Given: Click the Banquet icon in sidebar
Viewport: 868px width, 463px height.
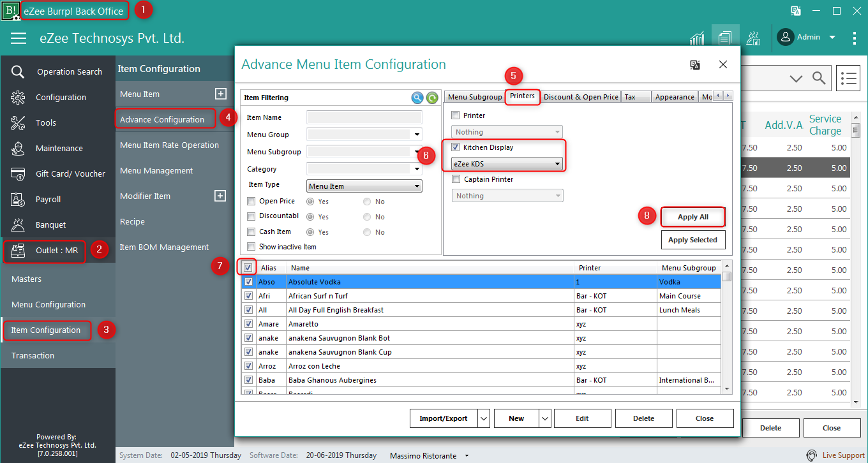Looking at the screenshot, I should pos(18,224).
